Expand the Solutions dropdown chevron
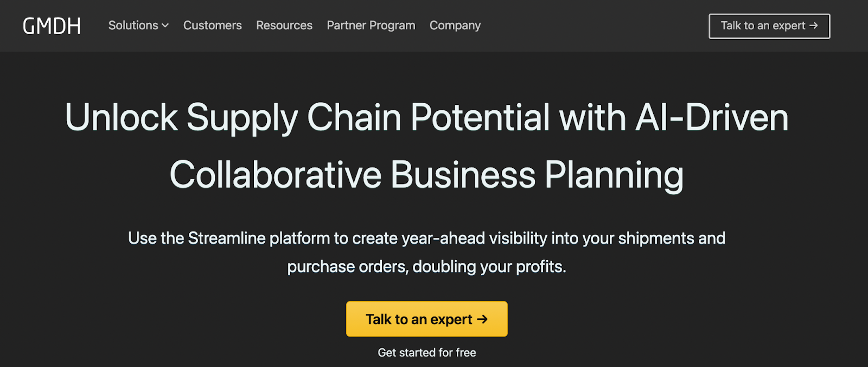Screen dimensions: 868x367 165,26
